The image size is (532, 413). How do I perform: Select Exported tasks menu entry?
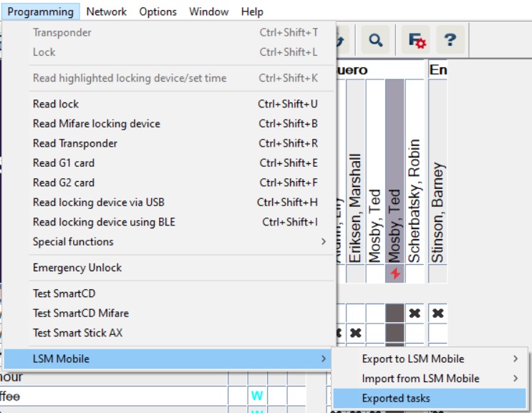(396, 398)
